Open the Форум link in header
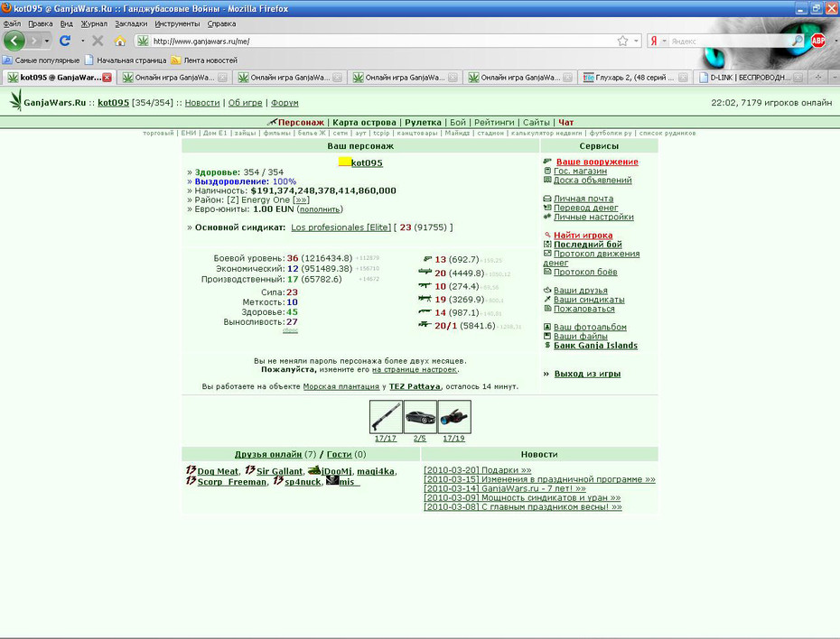 [285, 103]
